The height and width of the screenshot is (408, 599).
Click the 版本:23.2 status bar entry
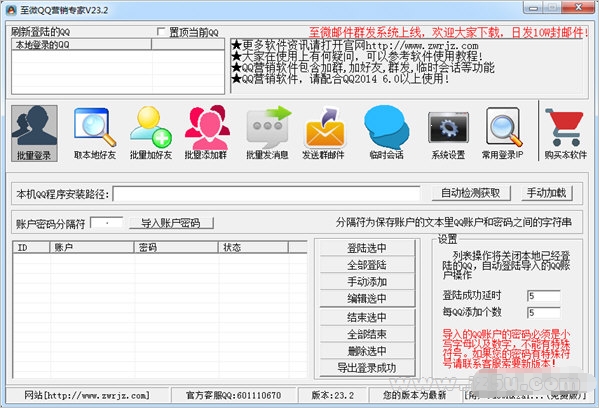(x=332, y=395)
